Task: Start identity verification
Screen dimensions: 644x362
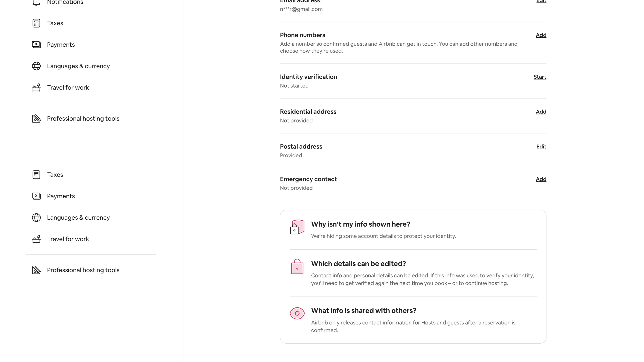Action: tap(540, 77)
